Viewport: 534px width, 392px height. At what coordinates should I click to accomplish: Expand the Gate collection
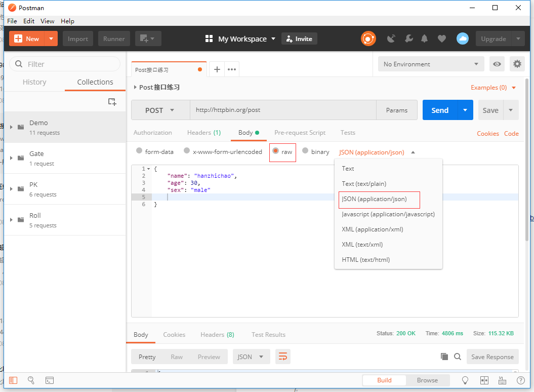coord(11,158)
